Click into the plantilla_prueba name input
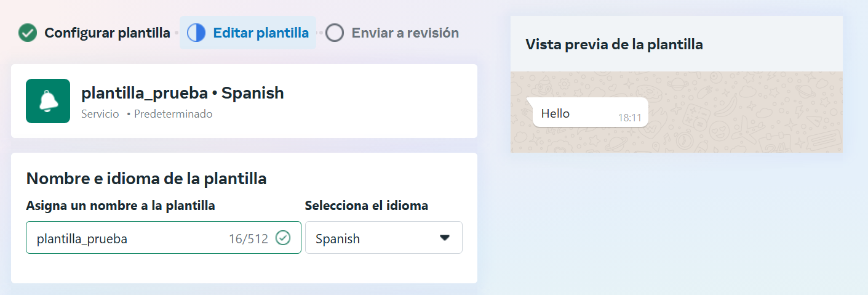This screenshot has width=868, height=295. point(123,238)
